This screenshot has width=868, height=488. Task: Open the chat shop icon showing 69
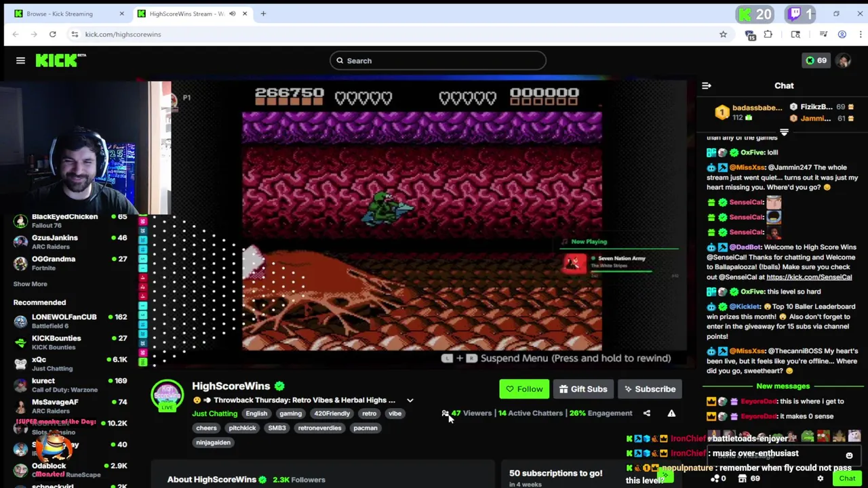point(749,479)
